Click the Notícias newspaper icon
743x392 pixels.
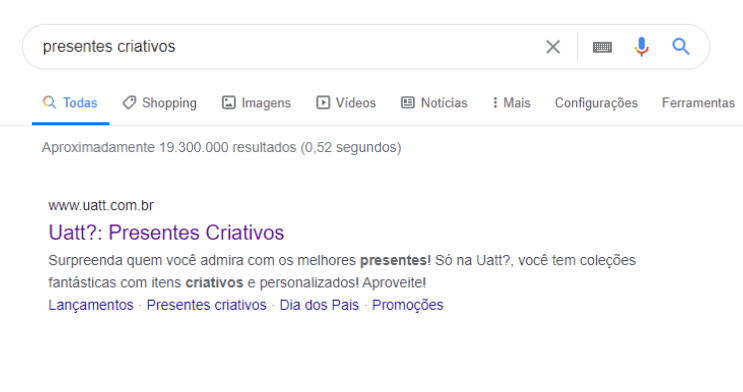(x=408, y=102)
